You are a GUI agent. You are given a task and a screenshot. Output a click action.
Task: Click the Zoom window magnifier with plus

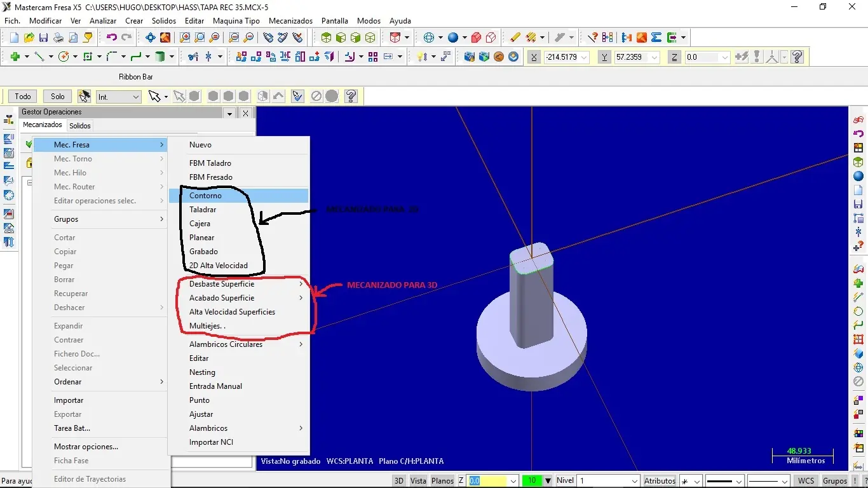(x=185, y=37)
